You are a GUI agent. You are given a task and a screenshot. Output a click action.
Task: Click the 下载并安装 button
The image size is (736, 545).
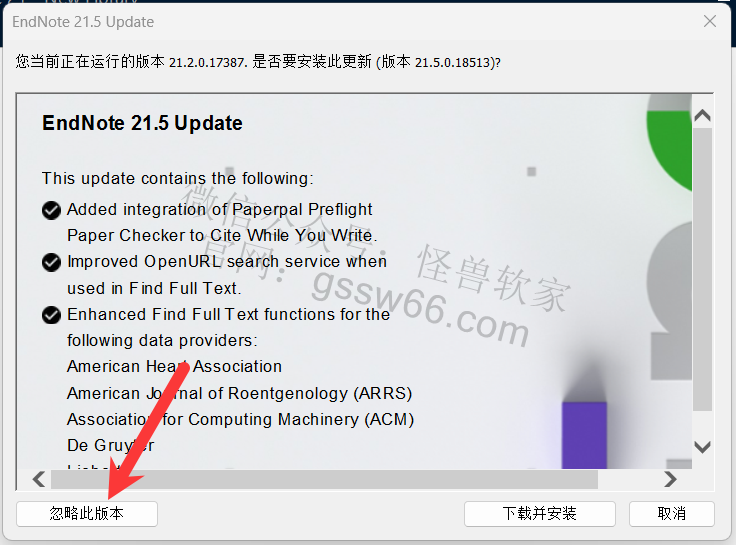click(x=540, y=514)
